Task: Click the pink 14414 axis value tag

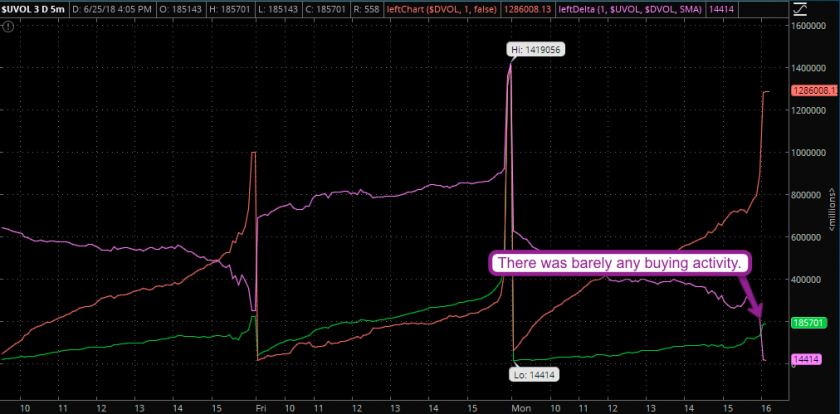Action: tap(805, 358)
